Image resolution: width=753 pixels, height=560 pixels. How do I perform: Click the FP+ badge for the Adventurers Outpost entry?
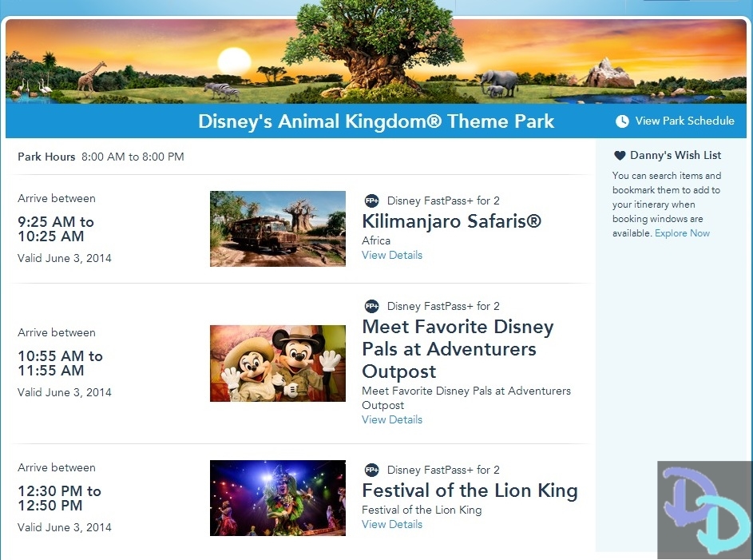tap(371, 306)
